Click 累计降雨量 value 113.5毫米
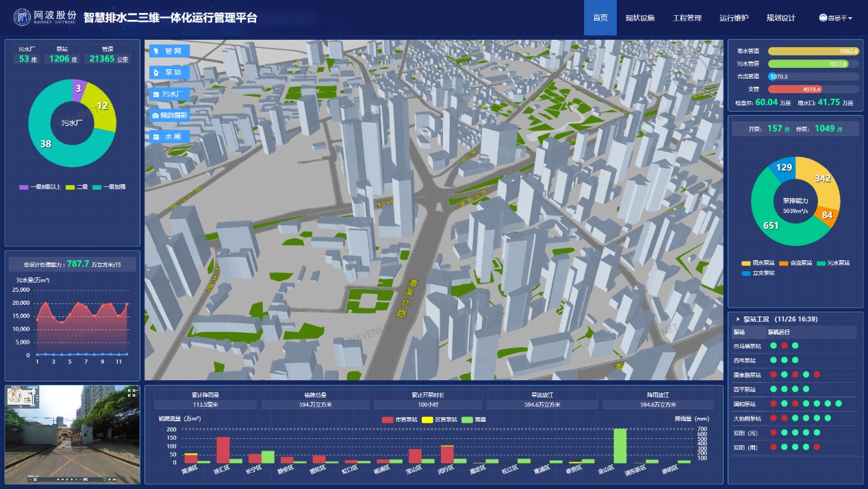 pos(205,405)
